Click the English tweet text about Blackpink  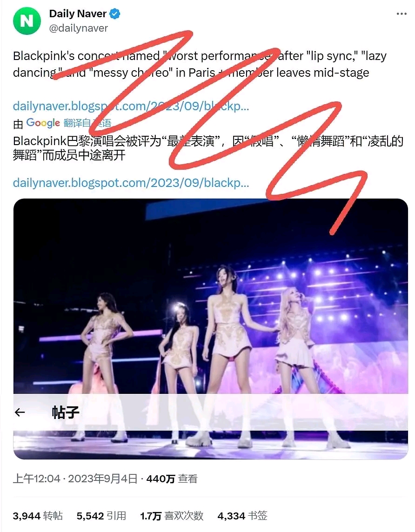pos(200,64)
